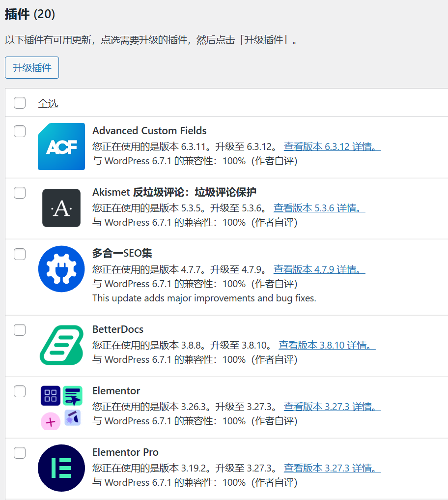Toggle the 全选 checkbox

click(19, 103)
